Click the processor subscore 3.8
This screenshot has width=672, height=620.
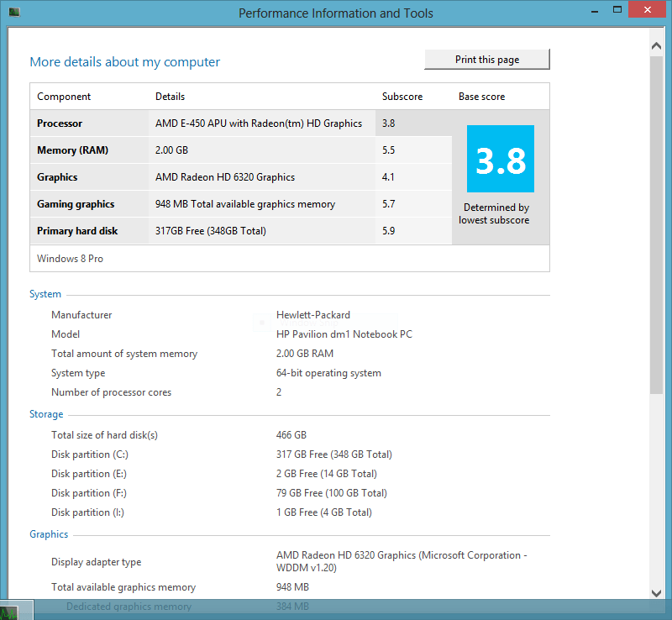(388, 123)
